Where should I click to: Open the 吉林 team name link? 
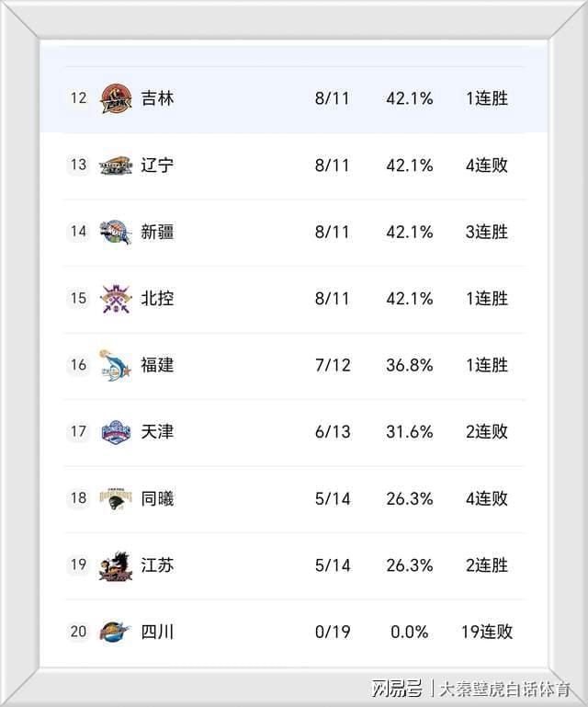157,98
